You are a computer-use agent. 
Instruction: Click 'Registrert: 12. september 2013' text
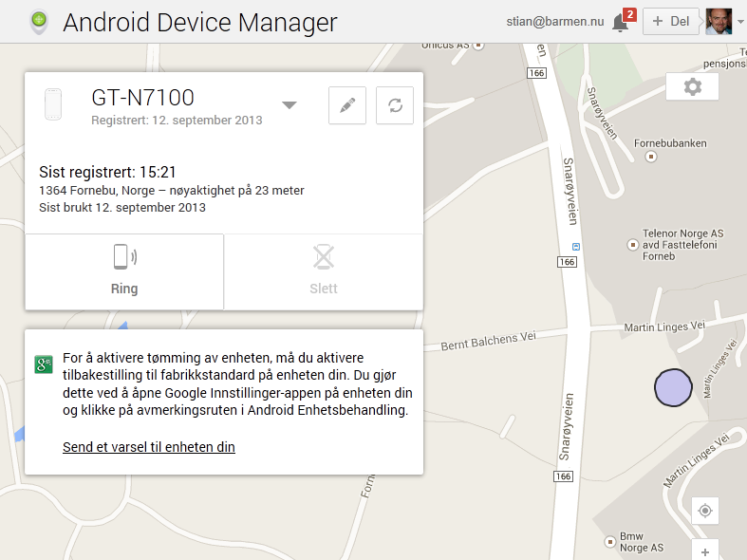pyautogui.click(x=177, y=120)
